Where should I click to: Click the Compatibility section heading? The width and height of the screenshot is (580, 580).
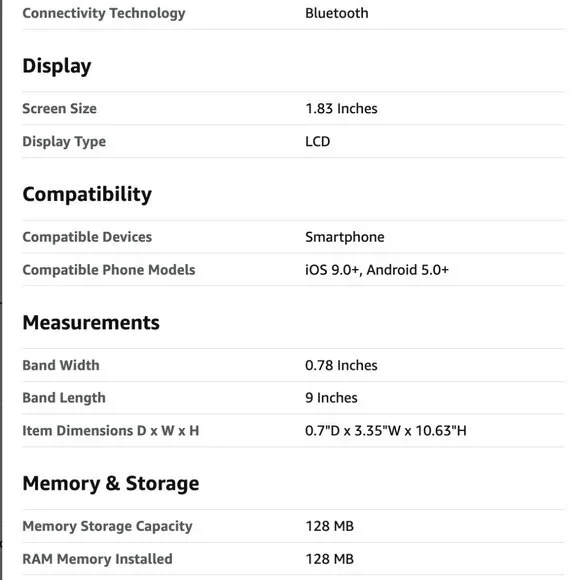87,194
